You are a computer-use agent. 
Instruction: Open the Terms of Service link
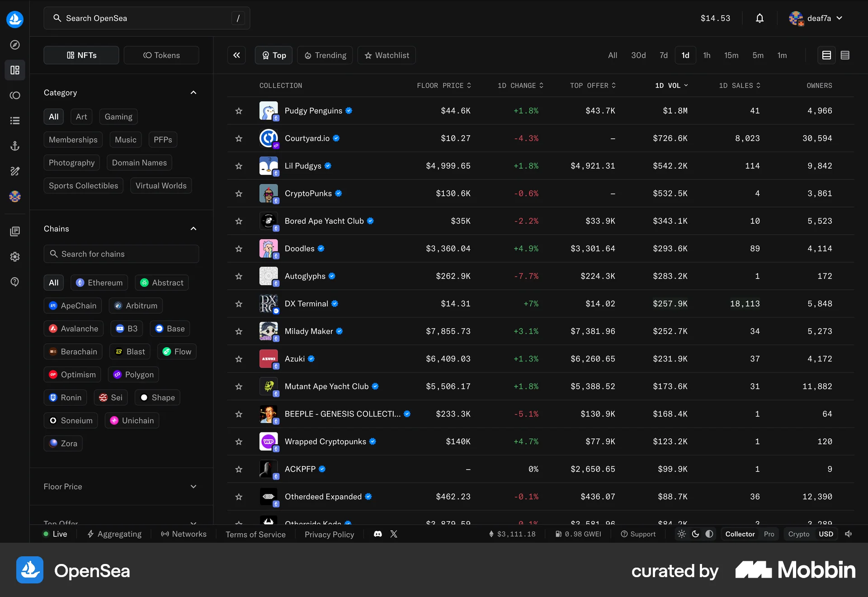click(x=255, y=534)
